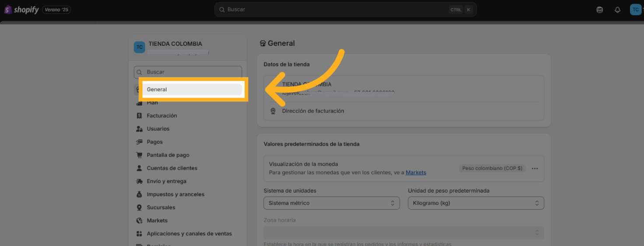Click the Valores predeterminados de la tienda heading
The height and width of the screenshot is (246, 644).
tap(311, 144)
